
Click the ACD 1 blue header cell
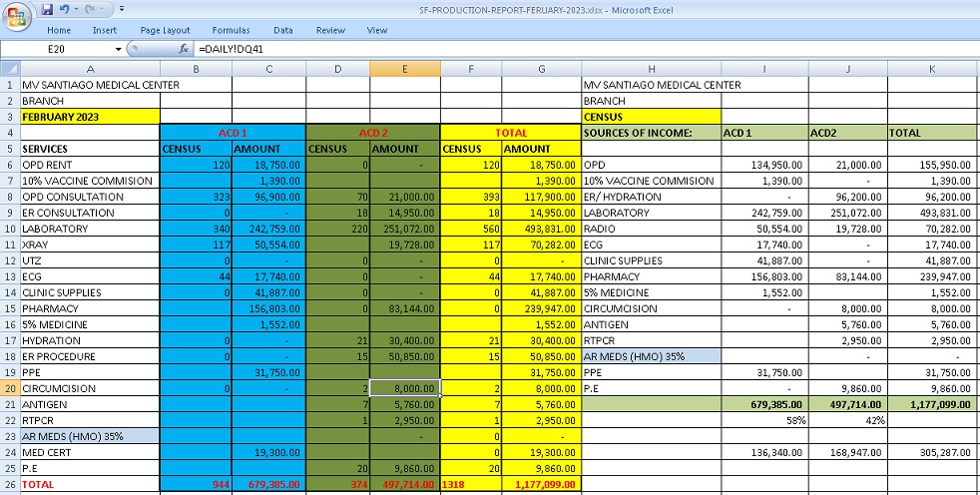click(234, 133)
